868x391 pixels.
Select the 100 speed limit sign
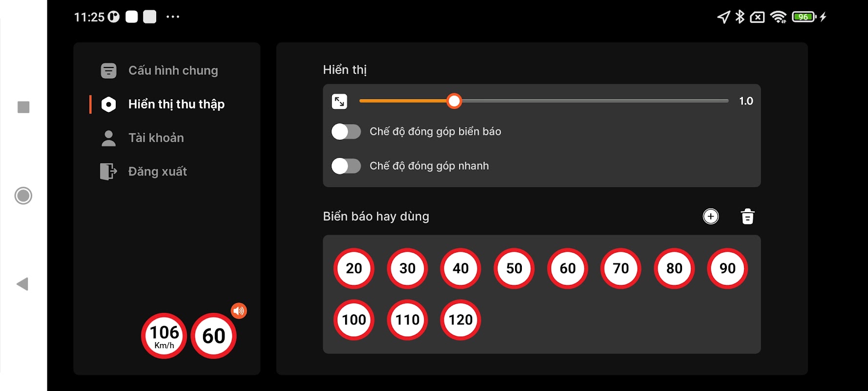click(354, 320)
